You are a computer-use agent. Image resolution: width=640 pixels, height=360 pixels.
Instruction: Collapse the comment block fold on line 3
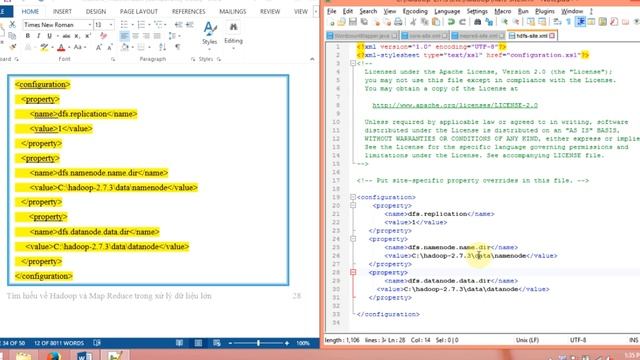tap(353, 63)
